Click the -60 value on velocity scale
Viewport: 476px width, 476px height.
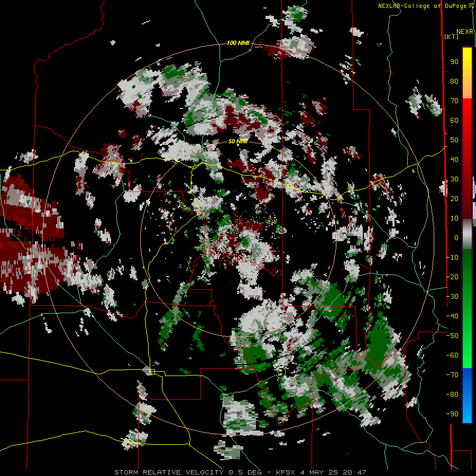(452, 355)
